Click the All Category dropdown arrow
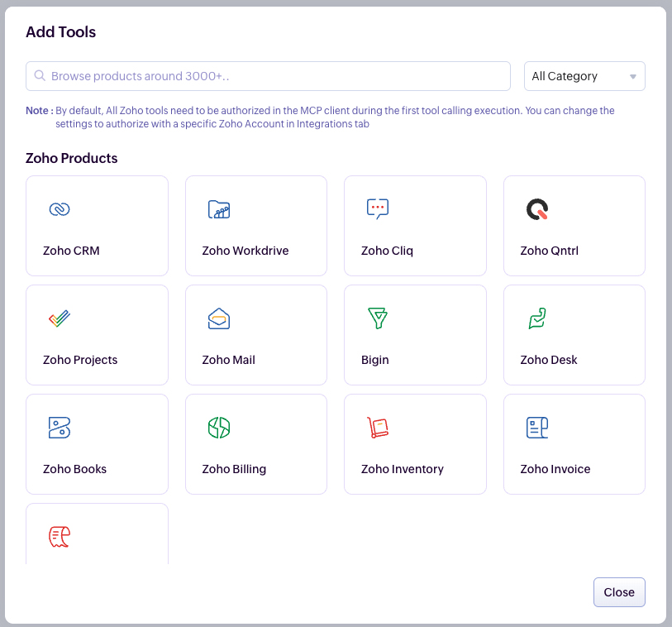The image size is (672, 627). pyautogui.click(x=633, y=77)
